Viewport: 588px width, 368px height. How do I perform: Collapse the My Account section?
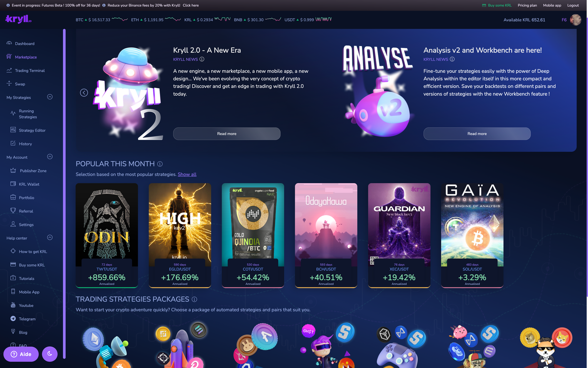(50, 157)
